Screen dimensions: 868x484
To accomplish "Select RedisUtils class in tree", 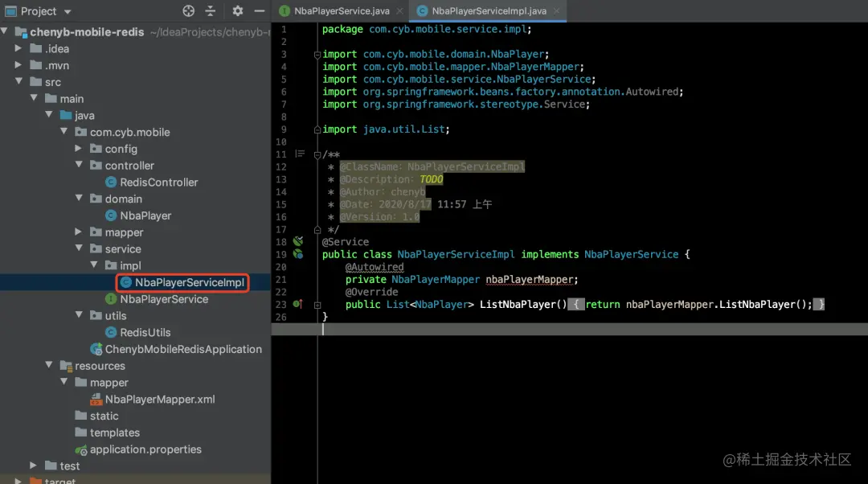I will tap(145, 332).
